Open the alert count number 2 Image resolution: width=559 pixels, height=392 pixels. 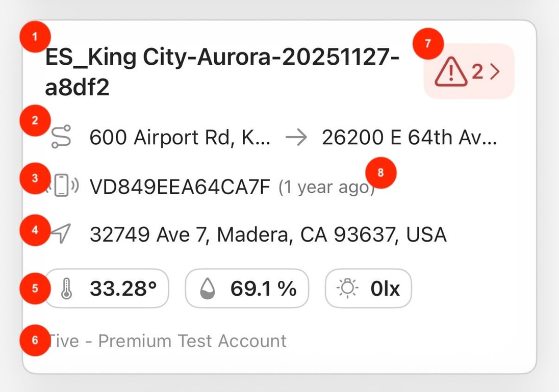pyautogui.click(x=477, y=72)
